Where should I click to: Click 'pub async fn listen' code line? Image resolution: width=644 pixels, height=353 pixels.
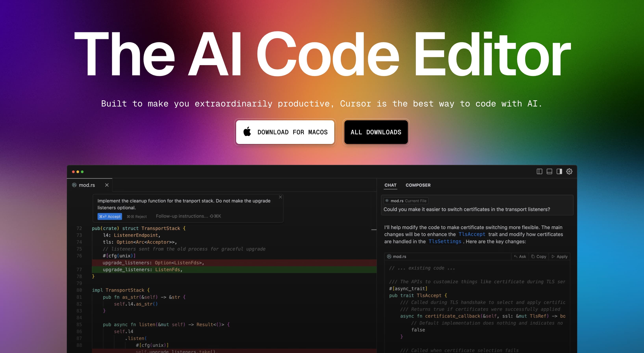point(166,324)
